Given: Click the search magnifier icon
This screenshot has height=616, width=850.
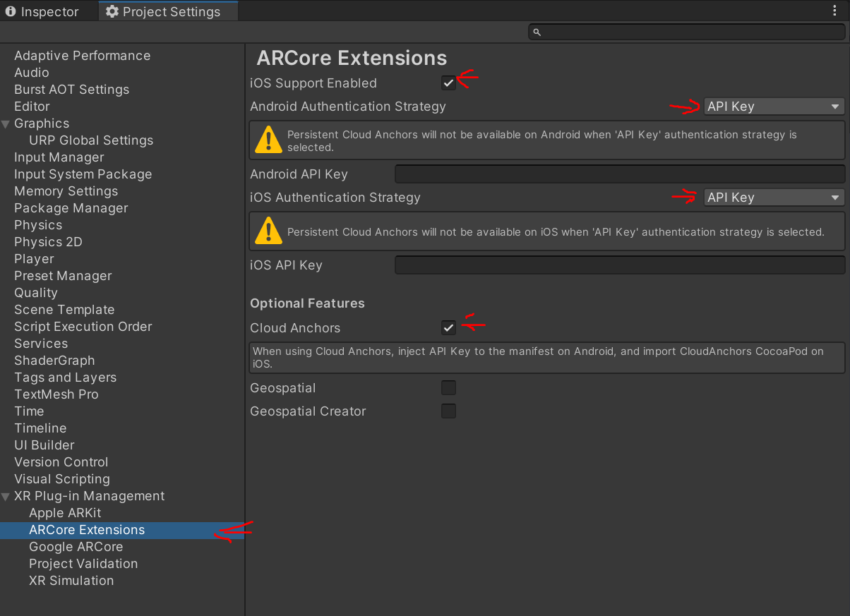Looking at the screenshot, I should pyautogui.click(x=537, y=32).
